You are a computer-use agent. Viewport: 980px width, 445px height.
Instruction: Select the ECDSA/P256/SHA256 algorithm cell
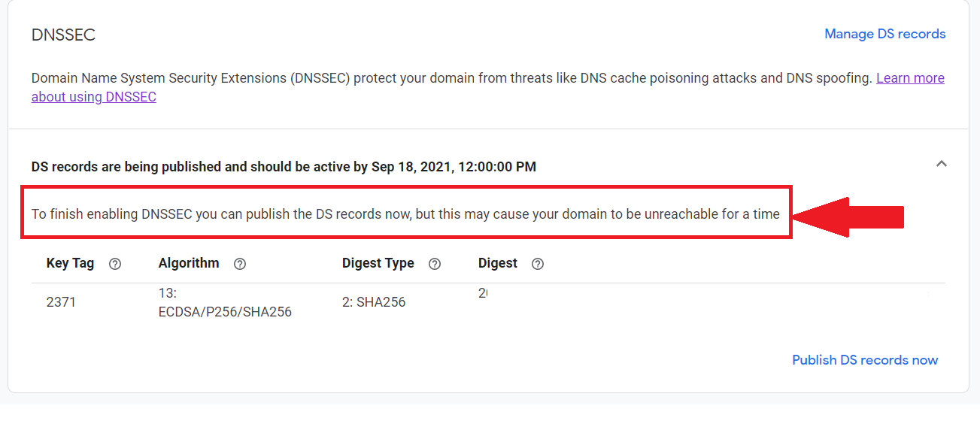(x=224, y=303)
